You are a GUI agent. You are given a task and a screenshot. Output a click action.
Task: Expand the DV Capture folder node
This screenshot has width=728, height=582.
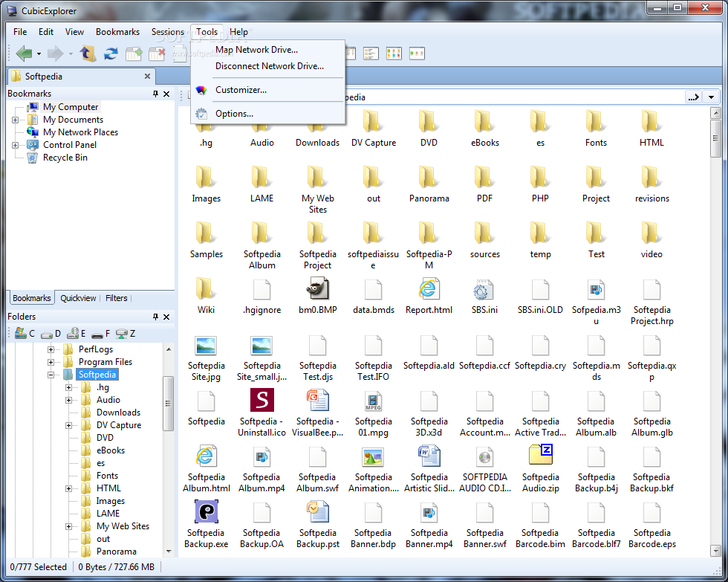click(68, 425)
